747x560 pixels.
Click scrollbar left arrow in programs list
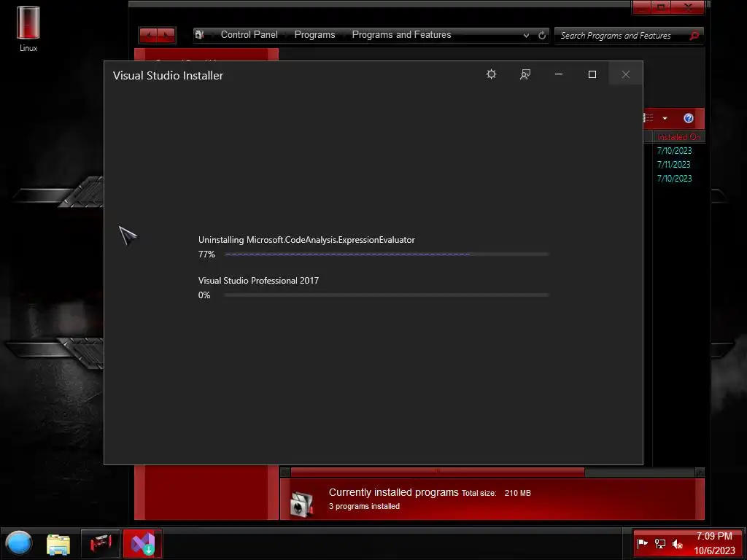pyautogui.click(x=285, y=472)
